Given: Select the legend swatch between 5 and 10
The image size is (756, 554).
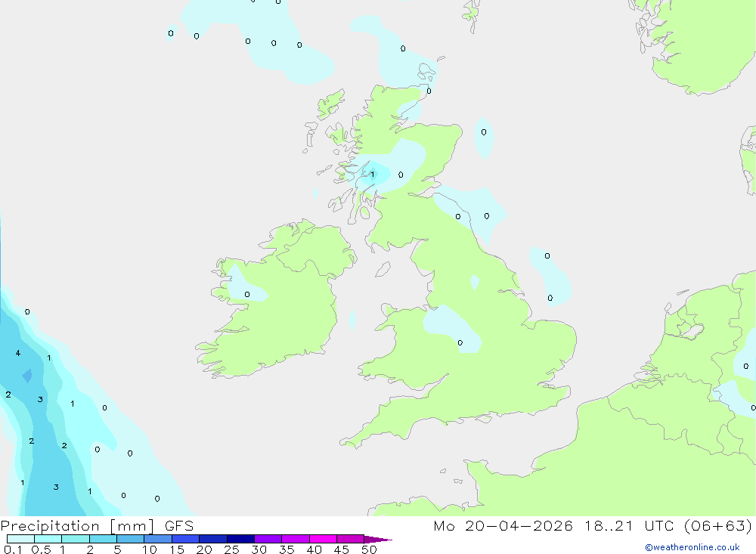Looking at the screenshot, I should click(131, 539).
